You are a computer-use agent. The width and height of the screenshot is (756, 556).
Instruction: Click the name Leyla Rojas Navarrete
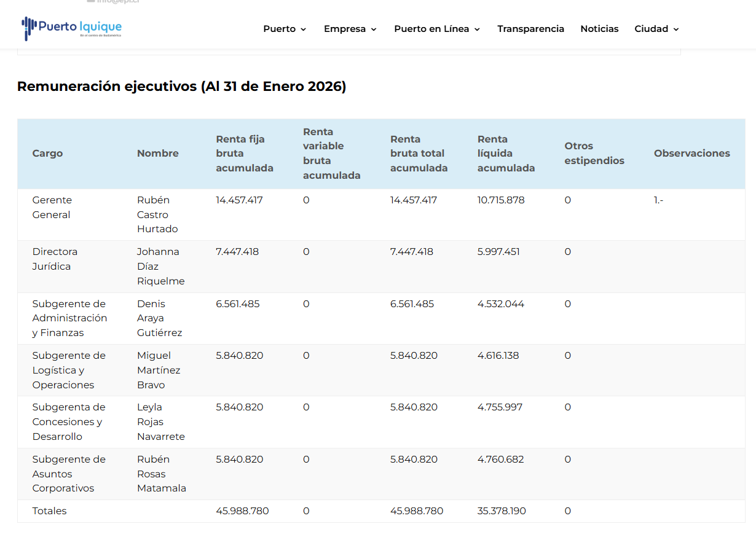[160, 422]
